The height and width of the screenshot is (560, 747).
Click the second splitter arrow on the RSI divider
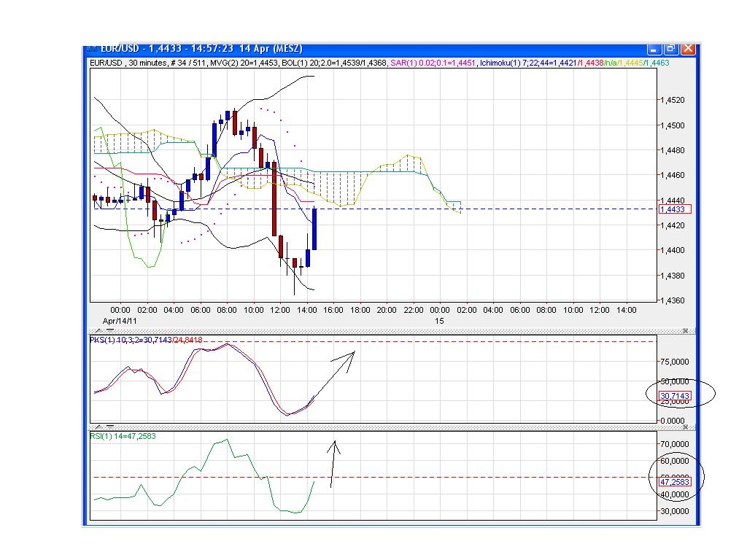click(x=110, y=427)
